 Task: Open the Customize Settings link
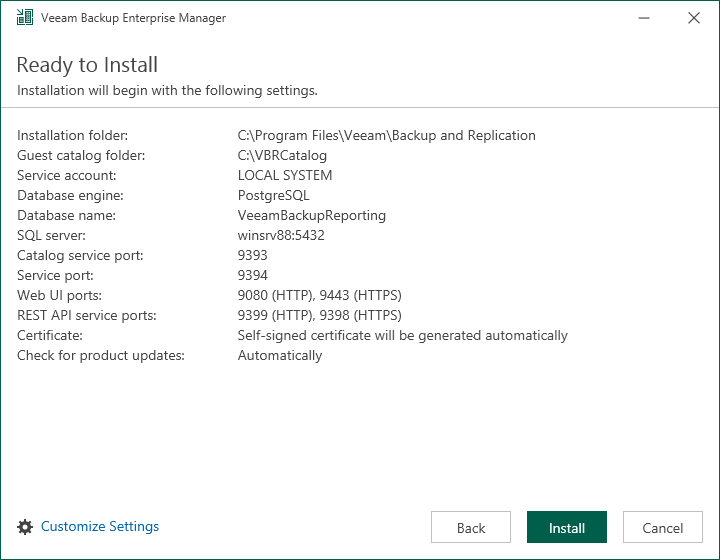(x=100, y=527)
